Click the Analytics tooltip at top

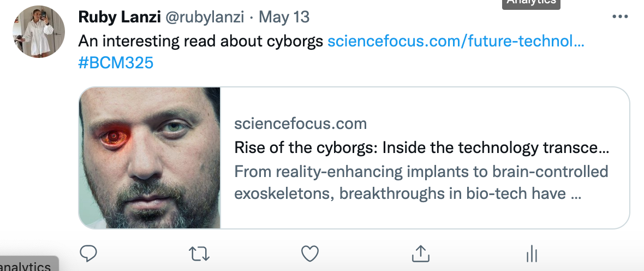coord(531,3)
